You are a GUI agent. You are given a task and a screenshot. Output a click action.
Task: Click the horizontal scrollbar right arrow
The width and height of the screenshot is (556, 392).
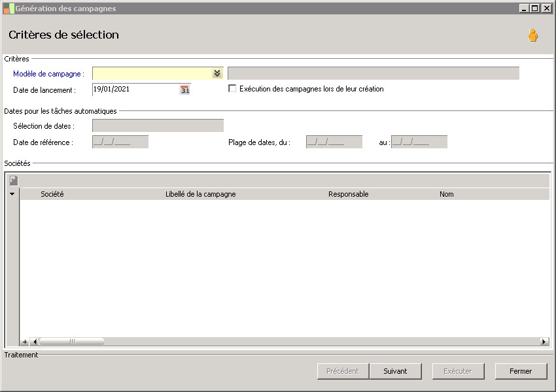coord(544,342)
